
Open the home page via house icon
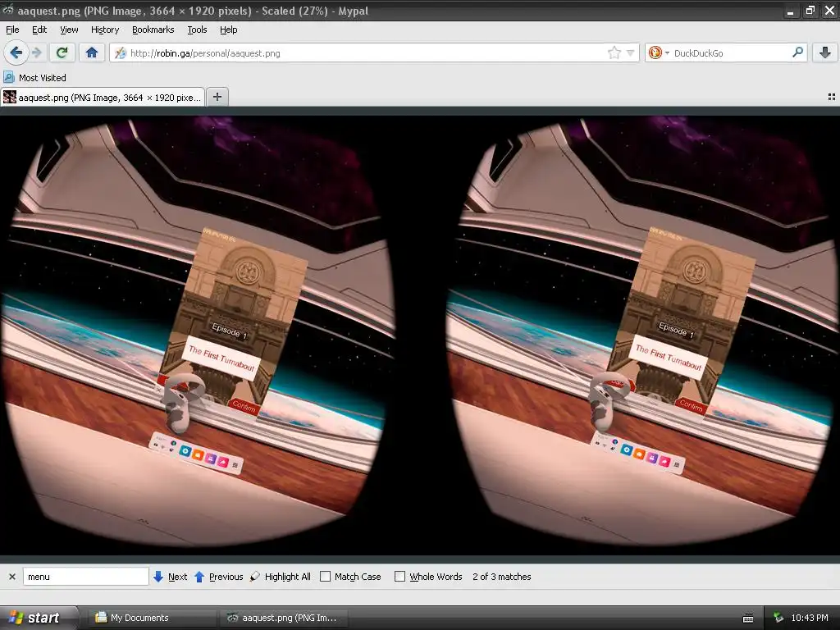pyautogui.click(x=92, y=52)
